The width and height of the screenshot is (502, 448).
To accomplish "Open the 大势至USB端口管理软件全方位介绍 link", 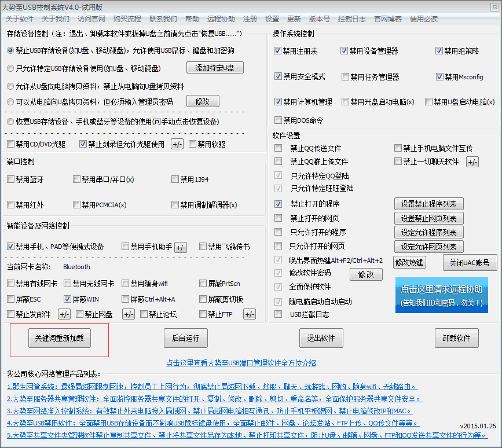I will click(241, 363).
